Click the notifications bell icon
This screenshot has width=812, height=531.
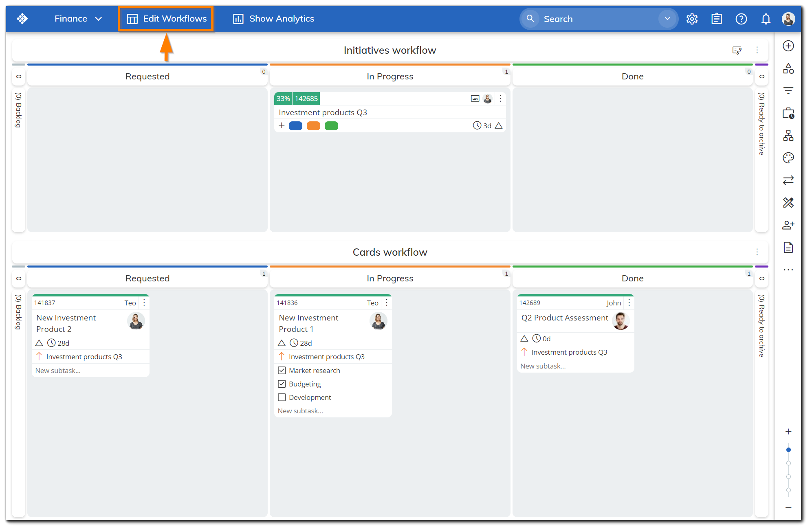click(766, 19)
